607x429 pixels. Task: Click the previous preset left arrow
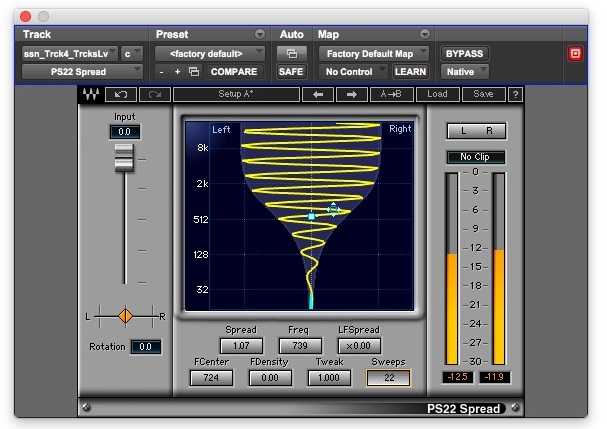point(318,94)
